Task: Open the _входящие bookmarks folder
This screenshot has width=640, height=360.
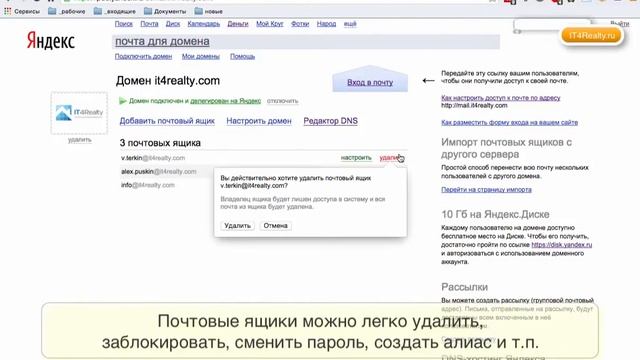Action: pos(115,11)
